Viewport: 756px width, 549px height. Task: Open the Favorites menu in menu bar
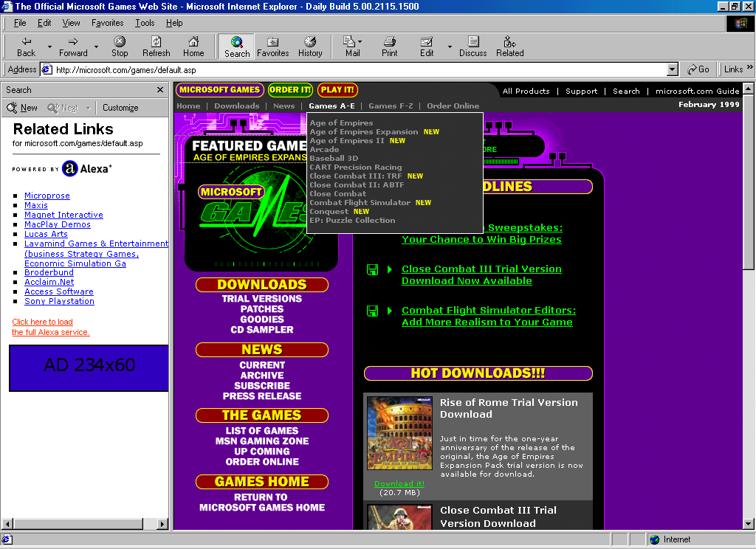[108, 23]
